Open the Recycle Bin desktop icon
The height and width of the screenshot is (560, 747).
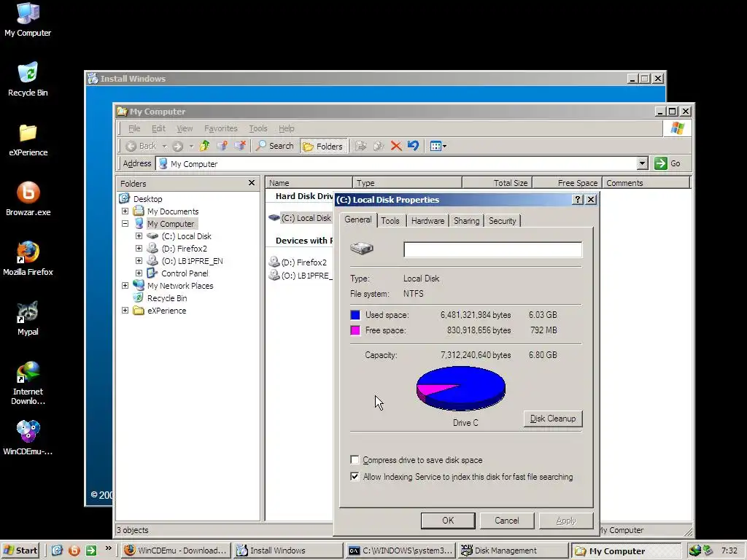[28, 79]
